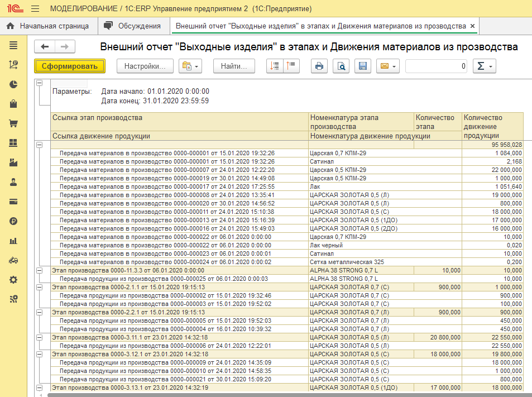Click the horizontal scrollbar at the bottom
This screenshot has height=397, width=532.
289,395
